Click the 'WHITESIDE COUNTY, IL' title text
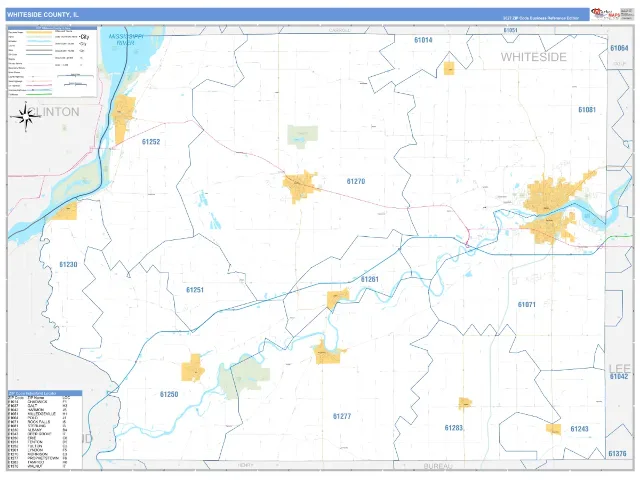Image resolution: width=640 pixels, height=480 pixels. tap(42, 15)
